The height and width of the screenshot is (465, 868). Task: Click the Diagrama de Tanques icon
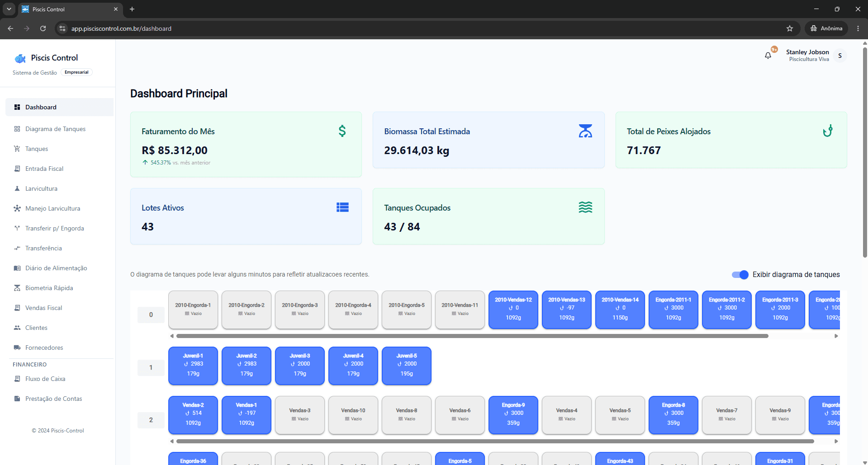point(17,129)
